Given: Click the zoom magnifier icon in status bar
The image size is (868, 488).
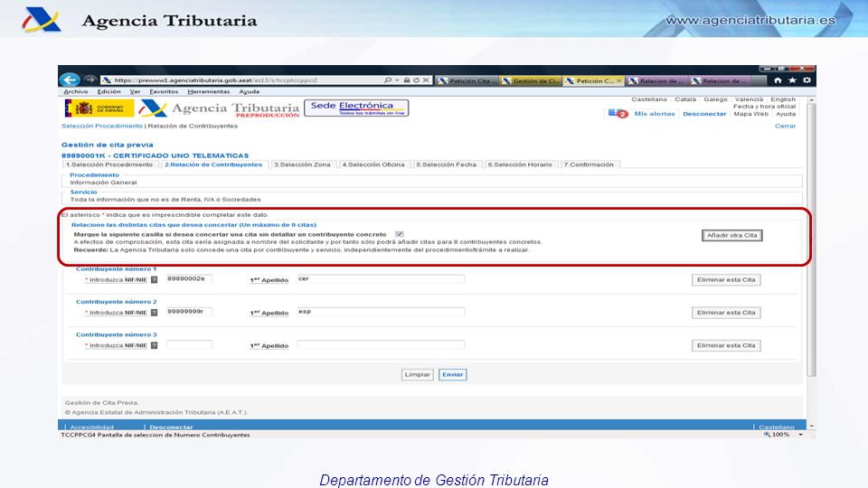Looking at the screenshot, I should (768, 435).
